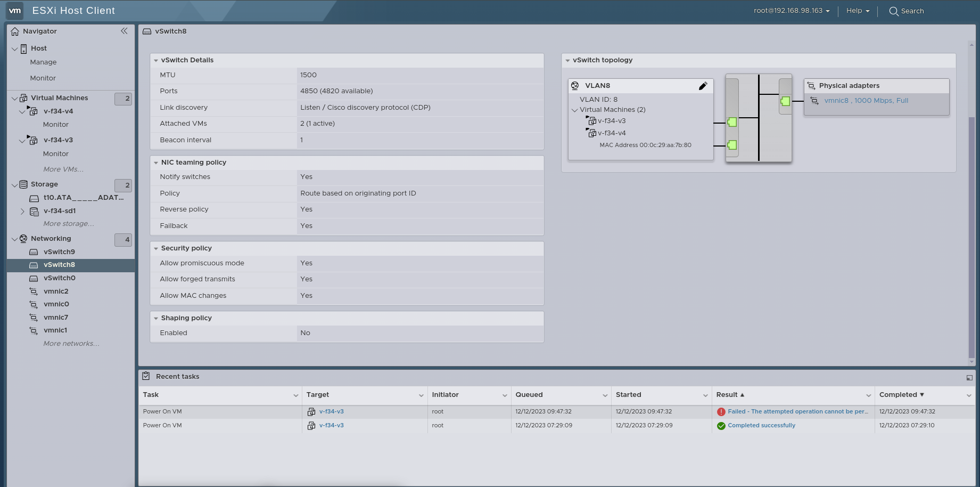Collapse the Security policy section
The width and height of the screenshot is (980, 487).
point(156,249)
